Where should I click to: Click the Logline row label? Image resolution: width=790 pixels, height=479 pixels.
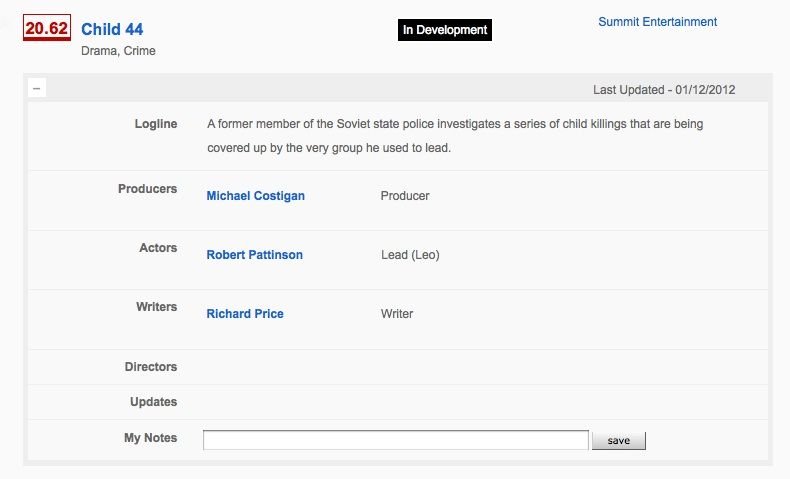point(156,124)
